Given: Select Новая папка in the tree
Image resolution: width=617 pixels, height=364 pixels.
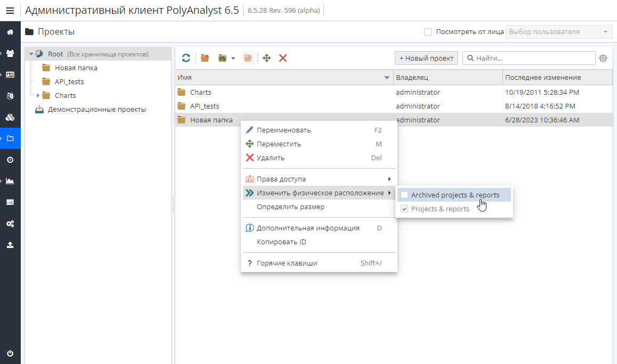Looking at the screenshot, I should point(76,68).
